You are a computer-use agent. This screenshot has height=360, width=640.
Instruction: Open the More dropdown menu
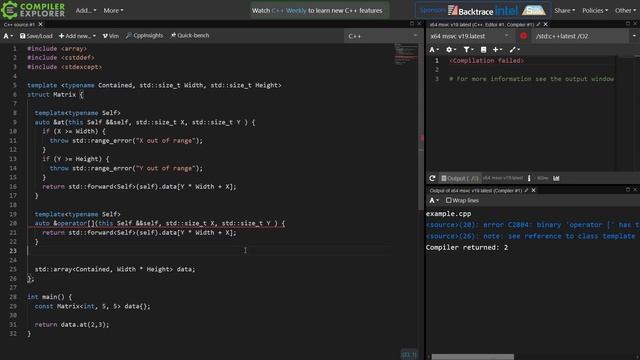coord(113,11)
